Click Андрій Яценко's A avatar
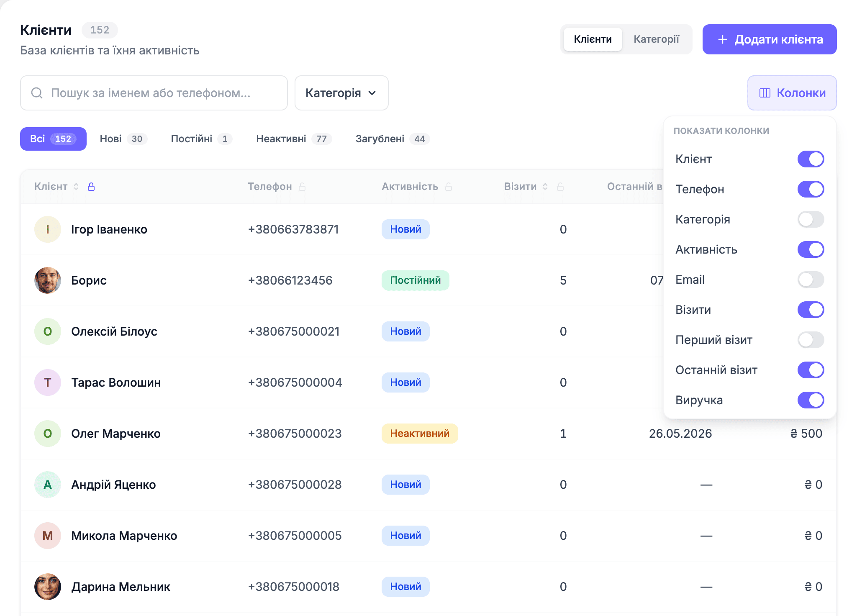 (48, 485)
